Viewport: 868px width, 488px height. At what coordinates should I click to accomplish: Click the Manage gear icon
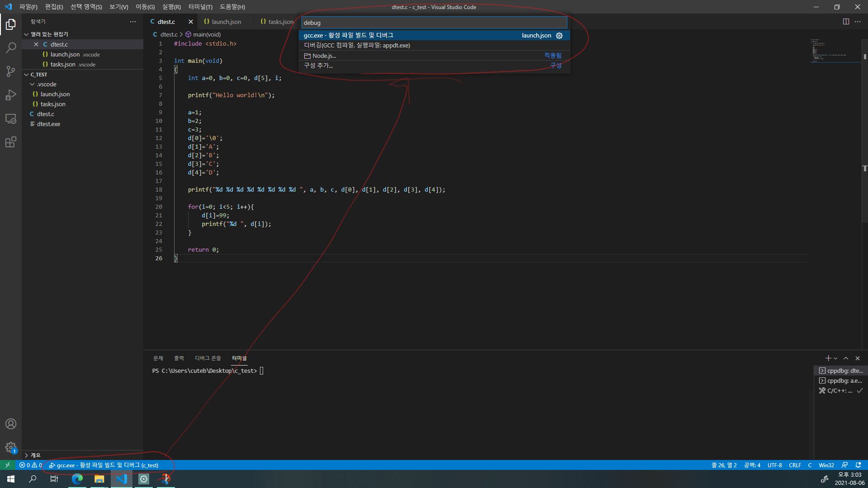click(x=11, y=447)
